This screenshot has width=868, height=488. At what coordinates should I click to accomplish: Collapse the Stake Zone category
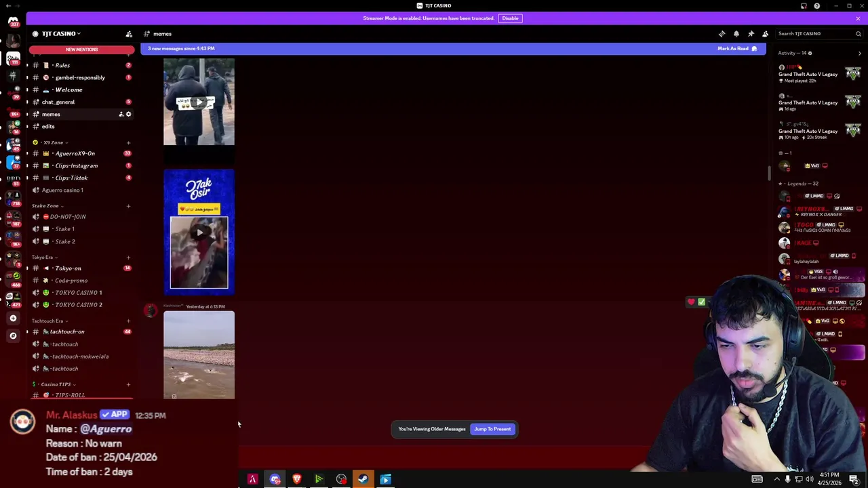pos(46,205)
